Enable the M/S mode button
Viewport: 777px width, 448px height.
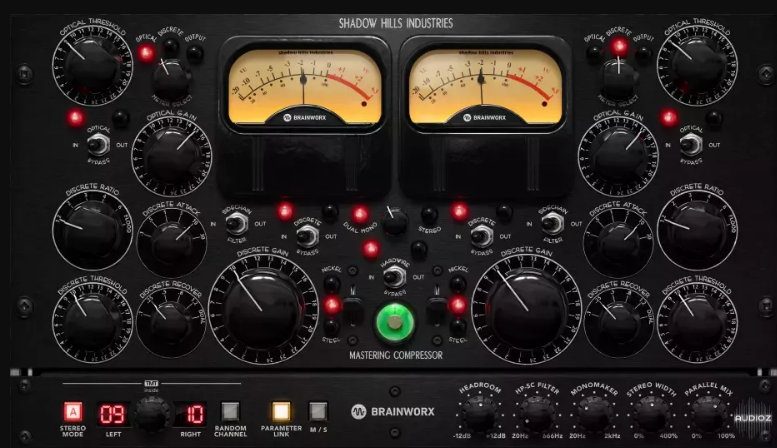[318, 411]
